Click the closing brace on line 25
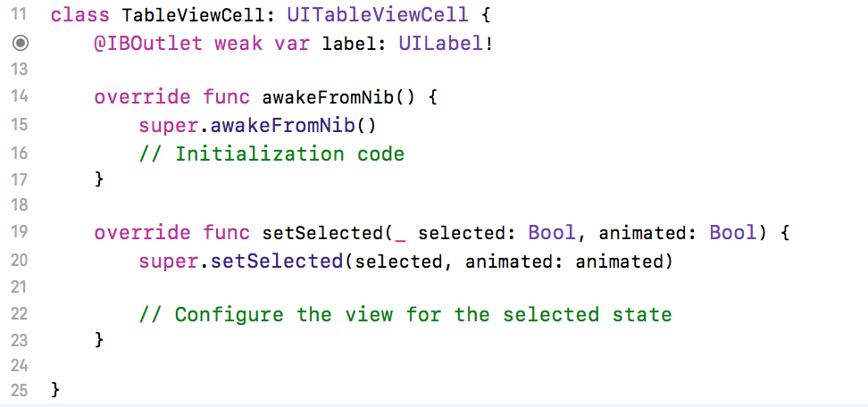Screen dimensions: 868x407 pos(54,390)
